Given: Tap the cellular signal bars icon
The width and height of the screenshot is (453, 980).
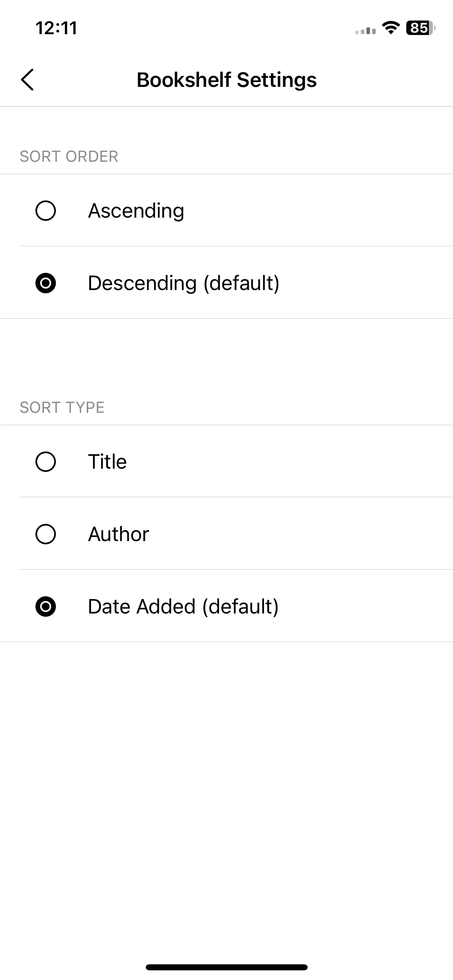Looking at the screenshot, I should (x=365, y=31).
